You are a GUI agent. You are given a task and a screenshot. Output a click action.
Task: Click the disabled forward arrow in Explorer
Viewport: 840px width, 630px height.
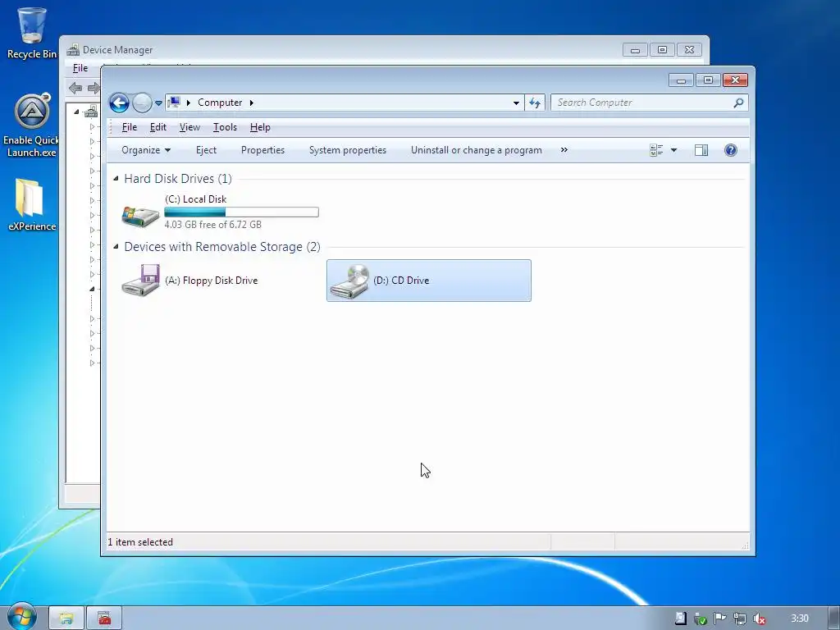[142, 103]
